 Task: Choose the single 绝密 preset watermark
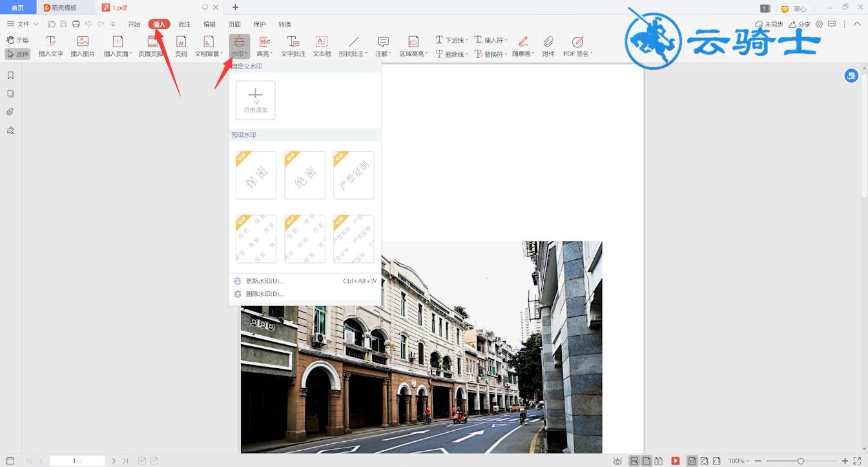click(x=305, y=175)
